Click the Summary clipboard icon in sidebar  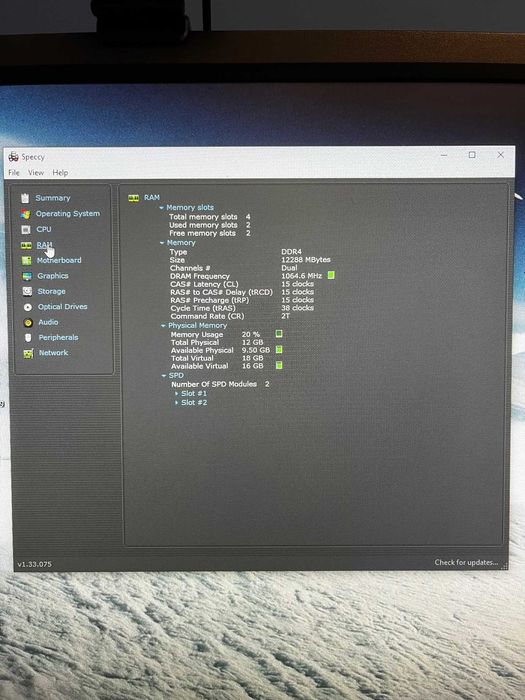[x=25, y=198]
